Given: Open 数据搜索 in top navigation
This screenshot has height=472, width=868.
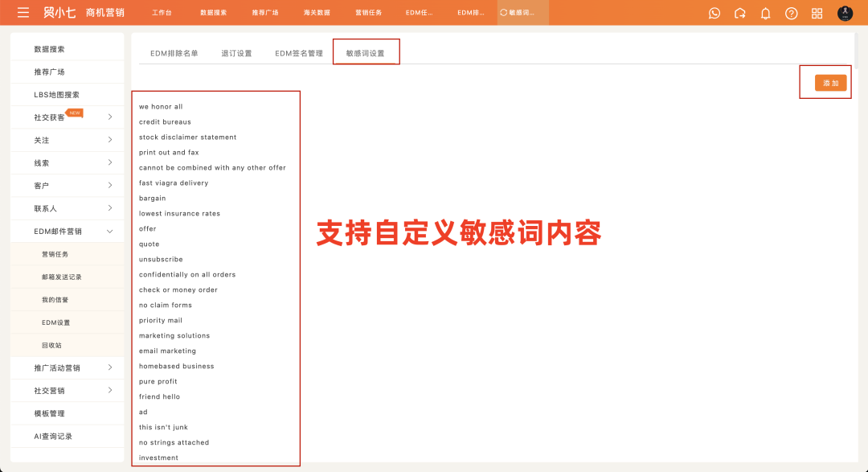Looking at the screenshot, I should (213, 12).
